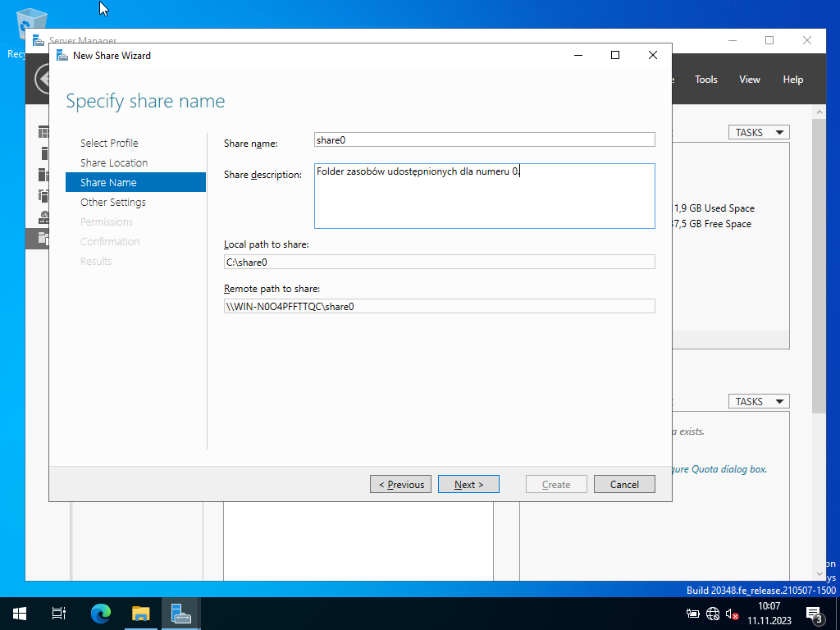Open Microsoft Edge from the taskbar
This screenshot has width=840, height=630.
(100, 614)
